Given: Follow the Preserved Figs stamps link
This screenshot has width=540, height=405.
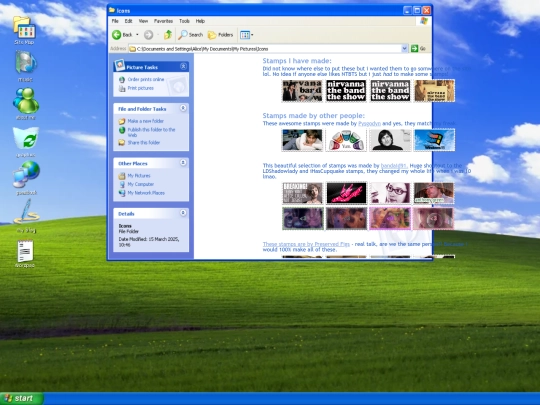Looking at the screenshot, I should pos(306,244).
